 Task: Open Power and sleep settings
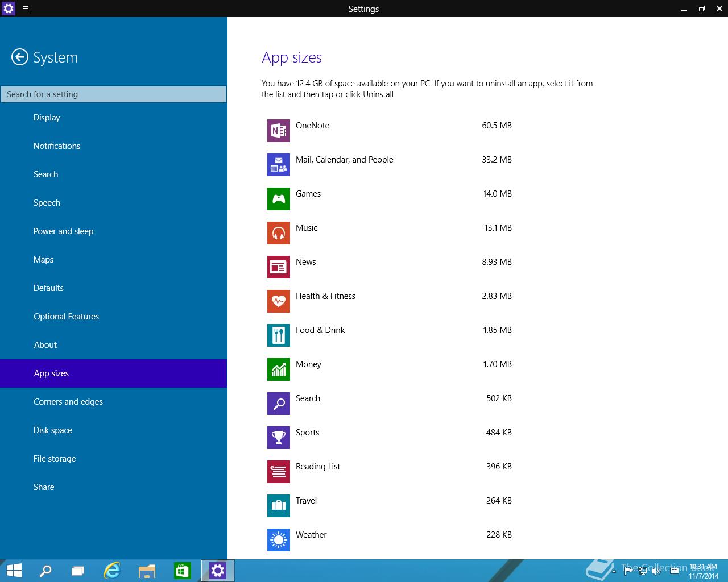114,231
